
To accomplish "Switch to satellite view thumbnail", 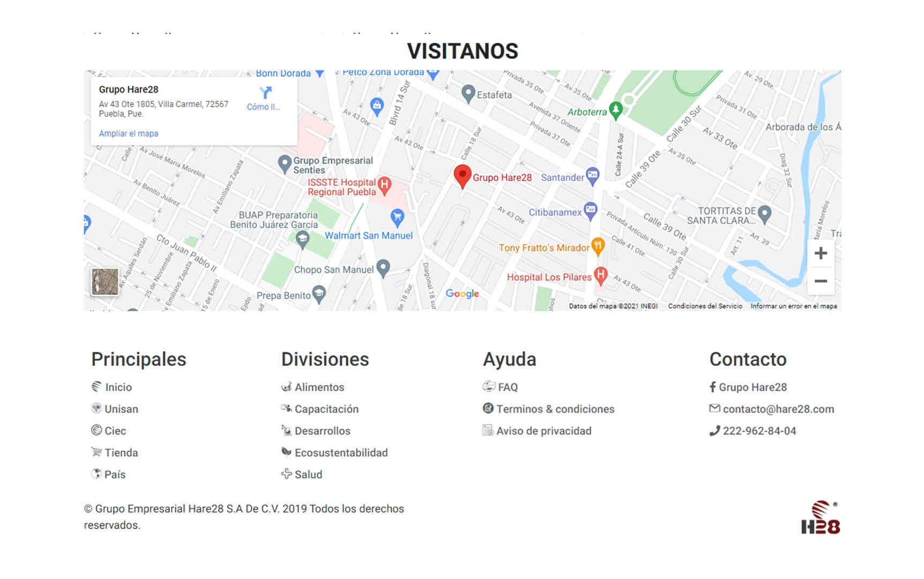I will (x=105, y=282).
